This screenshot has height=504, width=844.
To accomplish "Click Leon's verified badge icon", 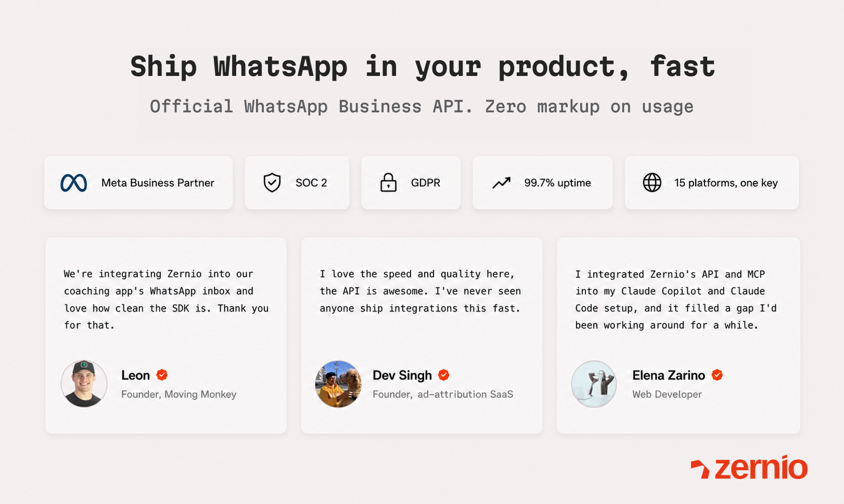I will pos(162,374).
